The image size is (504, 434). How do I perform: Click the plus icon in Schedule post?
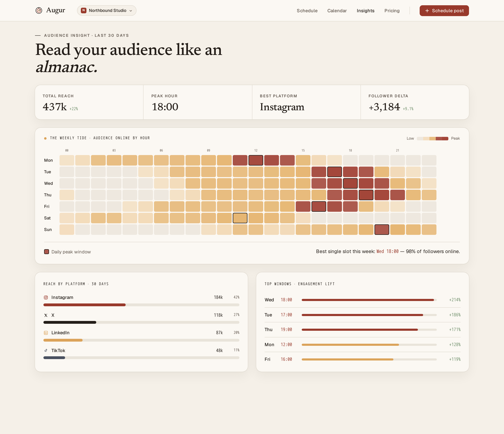pos(427,11)
